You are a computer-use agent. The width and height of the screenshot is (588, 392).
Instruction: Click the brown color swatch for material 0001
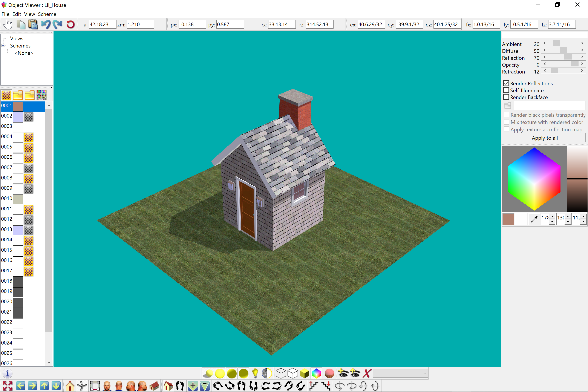pos(18,106)
